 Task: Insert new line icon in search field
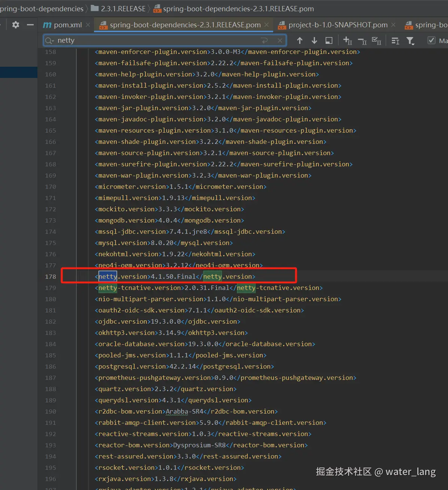264,40
